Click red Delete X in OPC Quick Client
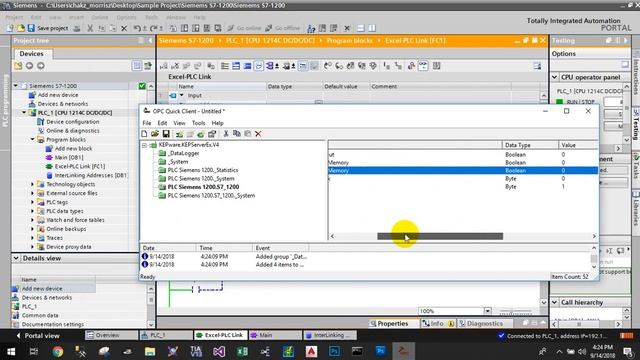The image size is (640, 360). click(x=258, y=133)
